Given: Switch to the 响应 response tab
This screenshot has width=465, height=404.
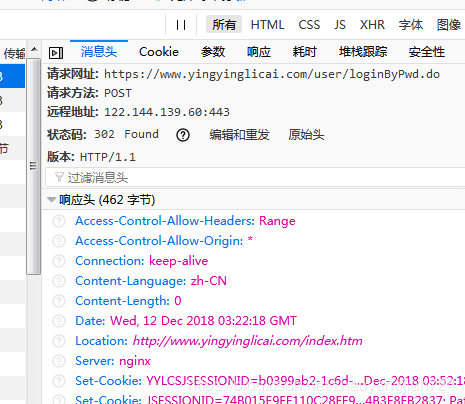Looking at the screenshot, I should coord(259,52).
